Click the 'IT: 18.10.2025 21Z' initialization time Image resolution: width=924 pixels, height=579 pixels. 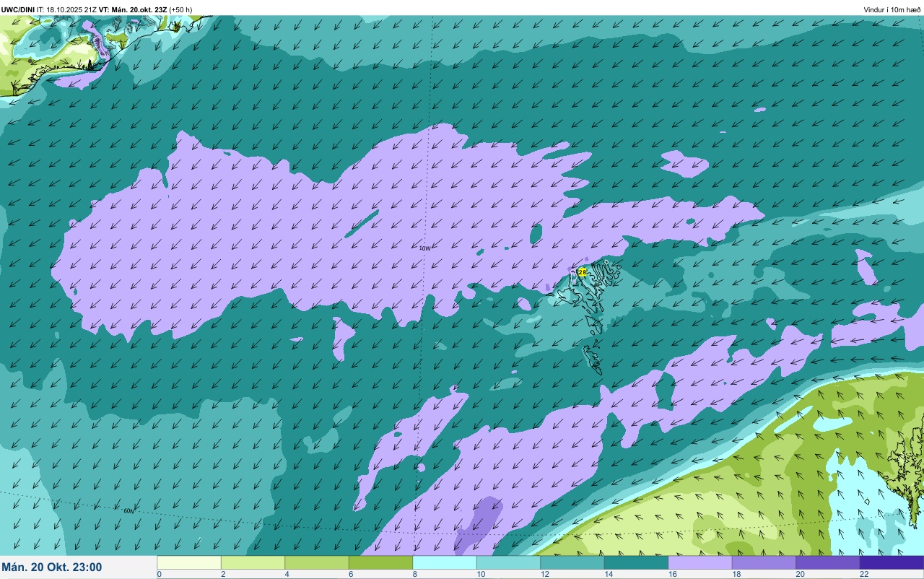(67, 9)
